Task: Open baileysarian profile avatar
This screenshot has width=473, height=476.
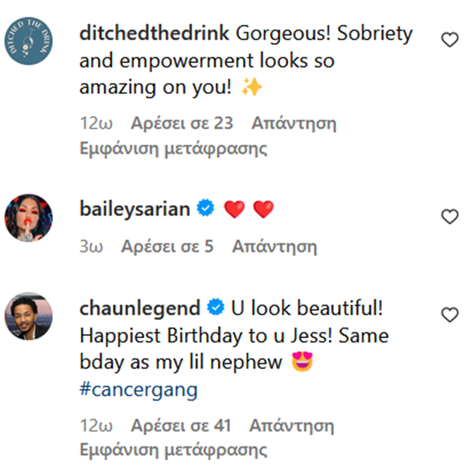Action: click(x=28, y=218)
